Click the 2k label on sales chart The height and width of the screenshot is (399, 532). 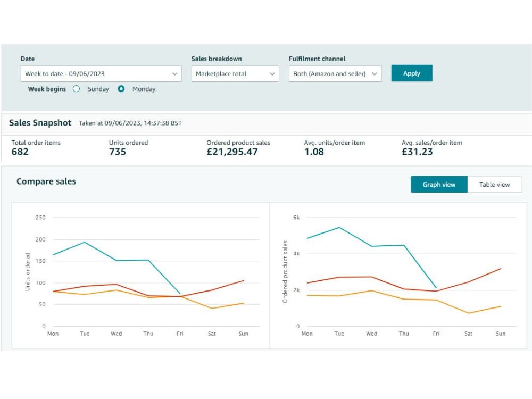296,290
